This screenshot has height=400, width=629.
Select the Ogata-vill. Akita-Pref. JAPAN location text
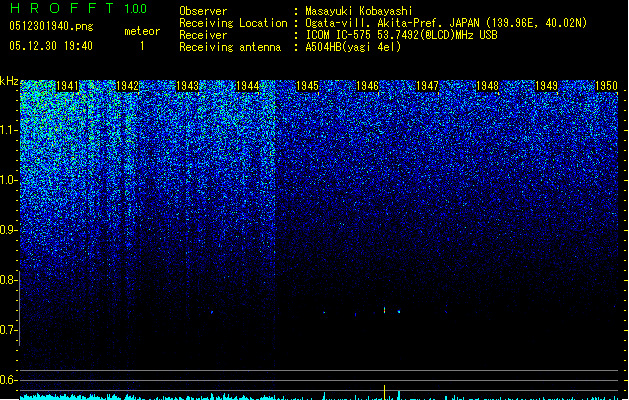click(x=446, y=23)
